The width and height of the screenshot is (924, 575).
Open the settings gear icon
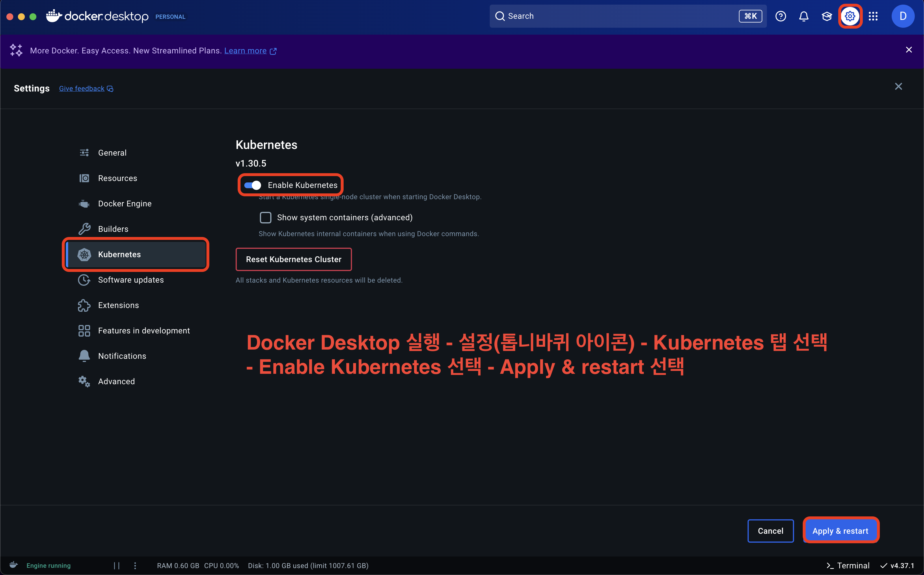click(x=850, y=16)
